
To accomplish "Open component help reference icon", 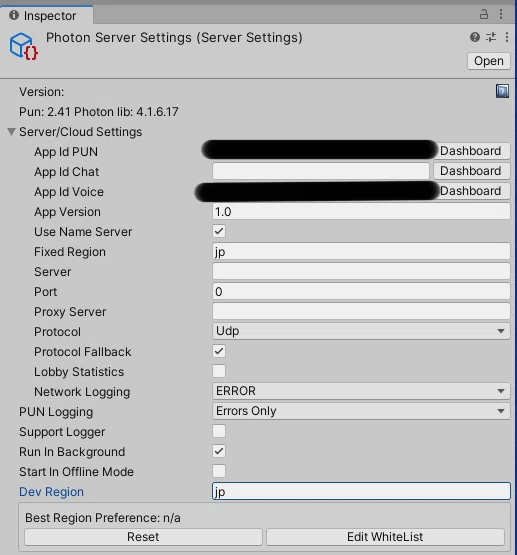I will pos(475,37).
